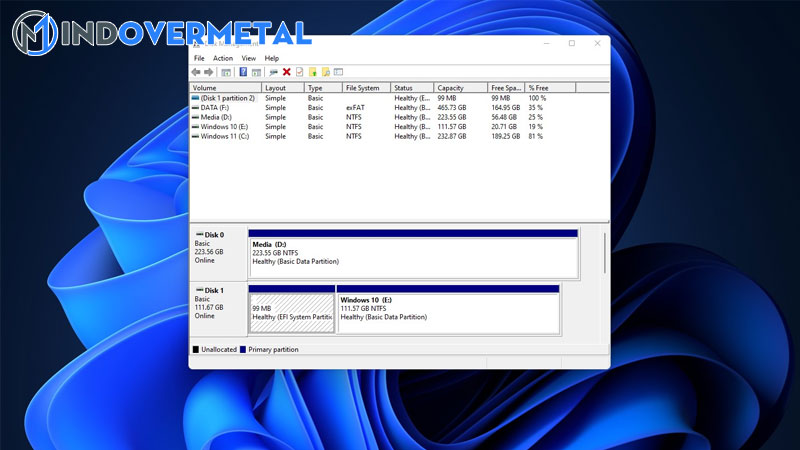Click the magnifier folder toolbar icon
The image size is (800, 450).
[x=325, y=72]
